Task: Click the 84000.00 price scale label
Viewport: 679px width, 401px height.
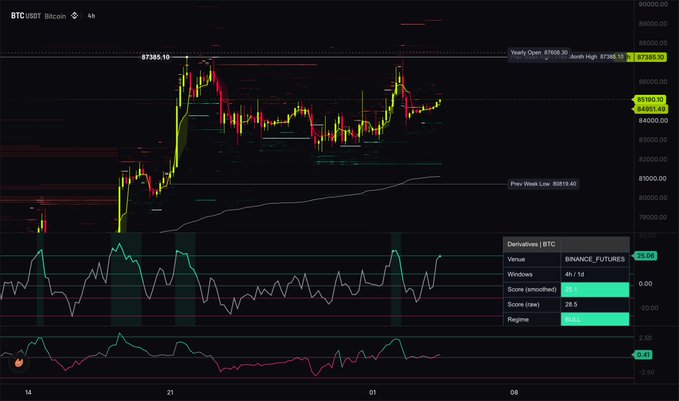Action: click(x=653, y=120)
